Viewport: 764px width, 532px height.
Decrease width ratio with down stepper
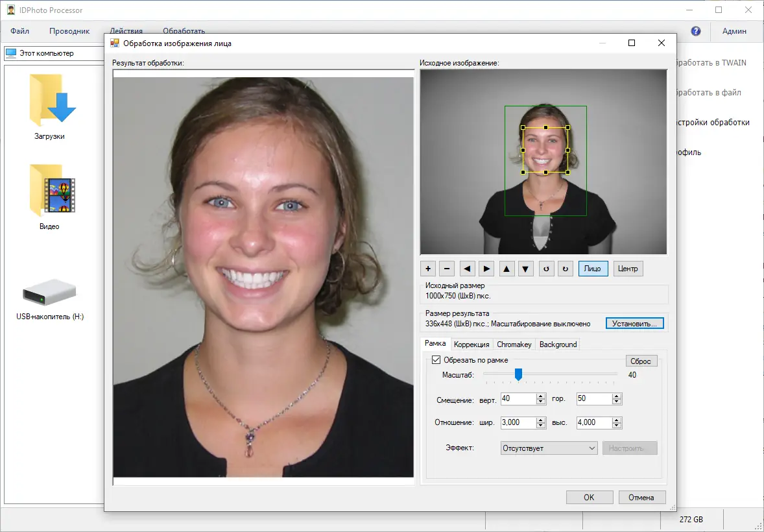click(541, 426)
